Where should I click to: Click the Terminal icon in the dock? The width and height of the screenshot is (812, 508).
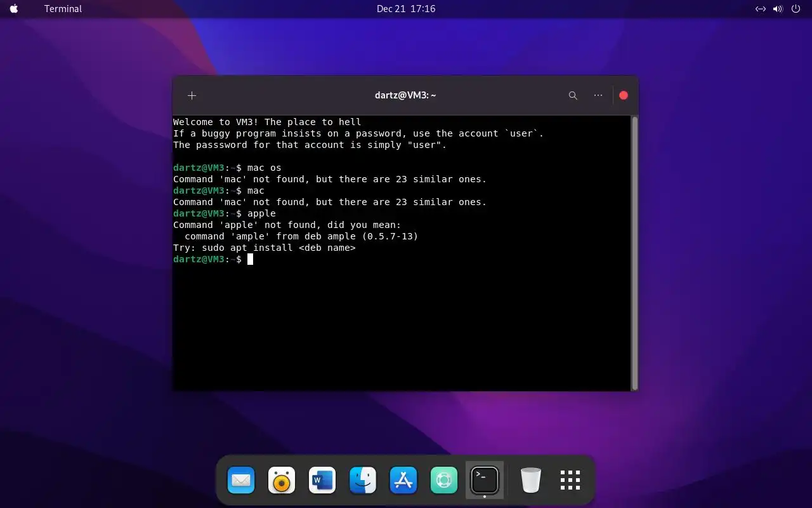click(485, 480)
